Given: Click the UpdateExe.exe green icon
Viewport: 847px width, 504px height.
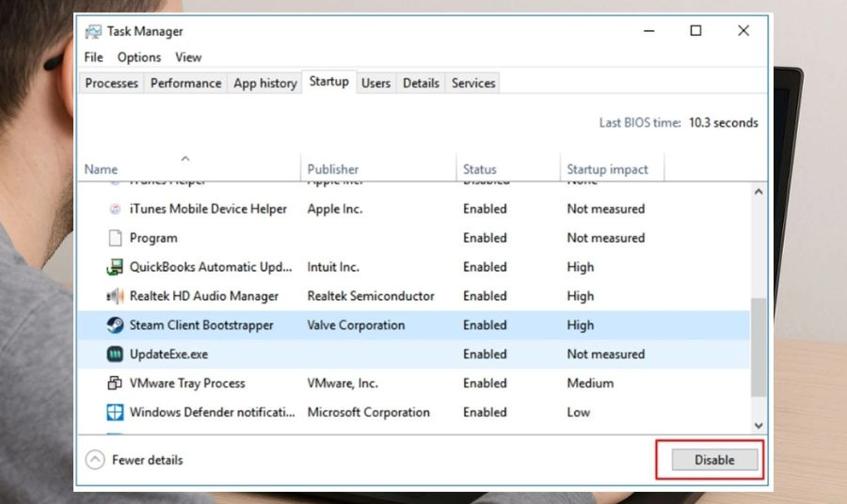Looking at the screenshot, I should 115,354.
